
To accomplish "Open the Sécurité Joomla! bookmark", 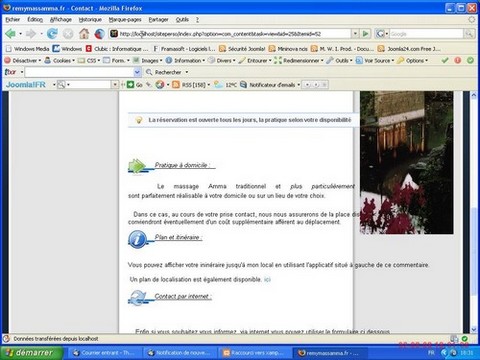I will coord(242,49).
